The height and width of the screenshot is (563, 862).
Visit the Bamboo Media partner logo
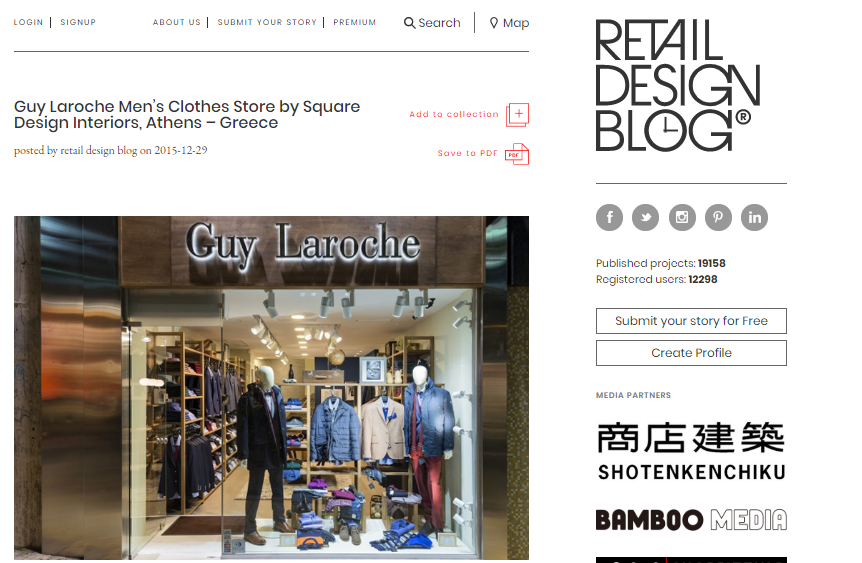691,520
